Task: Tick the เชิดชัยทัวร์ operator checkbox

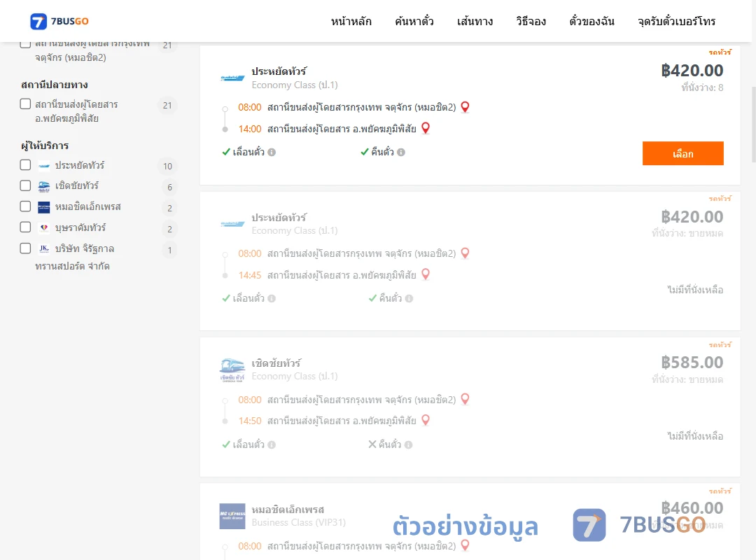Action: coord(26,185)
